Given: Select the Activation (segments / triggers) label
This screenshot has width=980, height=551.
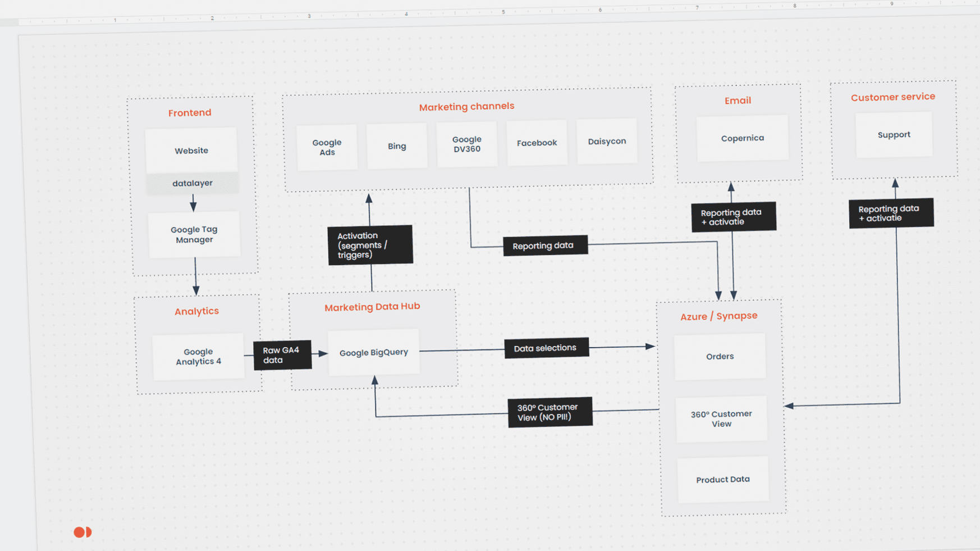Looking at the screenshot, I should 370,245.
